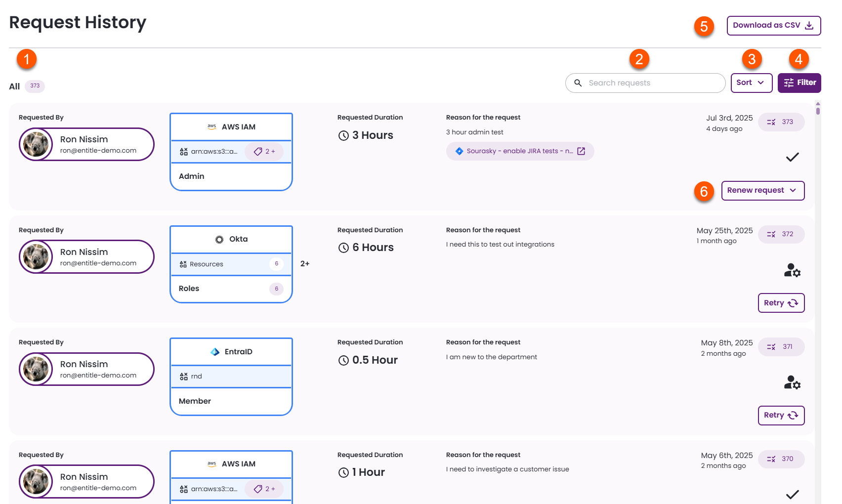Click the resource icon beside rnd
Image resolution: width=842 pixels, height=504 pixels.
point(184,377)
